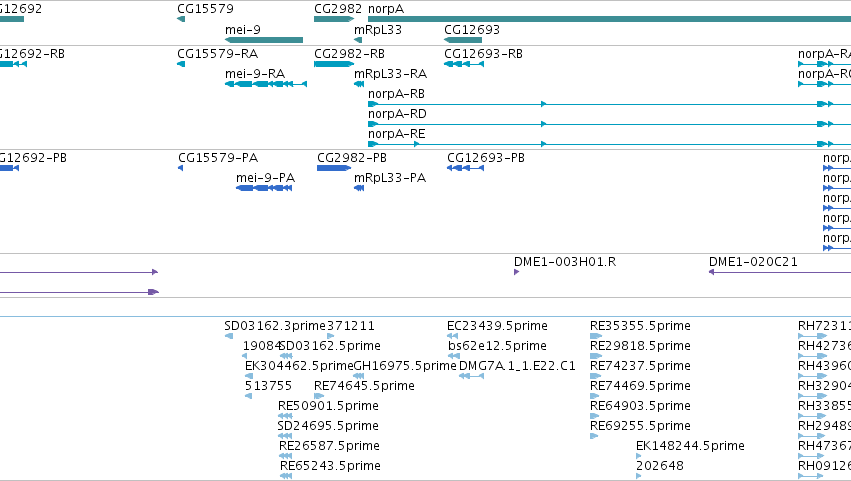Select the bs62e12.5prime EST label
This screenshot has width=851, height=481.
[x=497, y=346]
